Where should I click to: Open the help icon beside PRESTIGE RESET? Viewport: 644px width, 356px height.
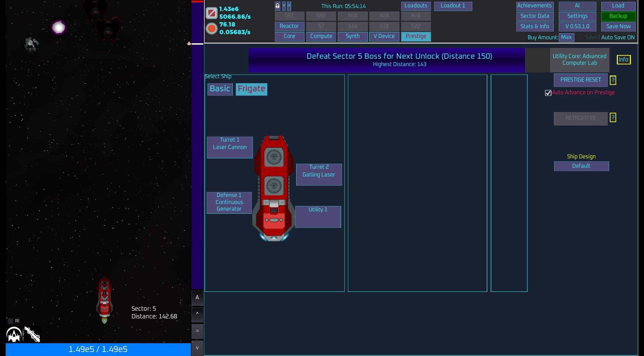coord(613,80)
